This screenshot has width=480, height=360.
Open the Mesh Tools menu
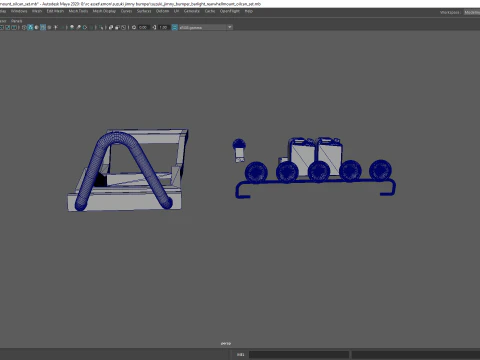point(78,11)
